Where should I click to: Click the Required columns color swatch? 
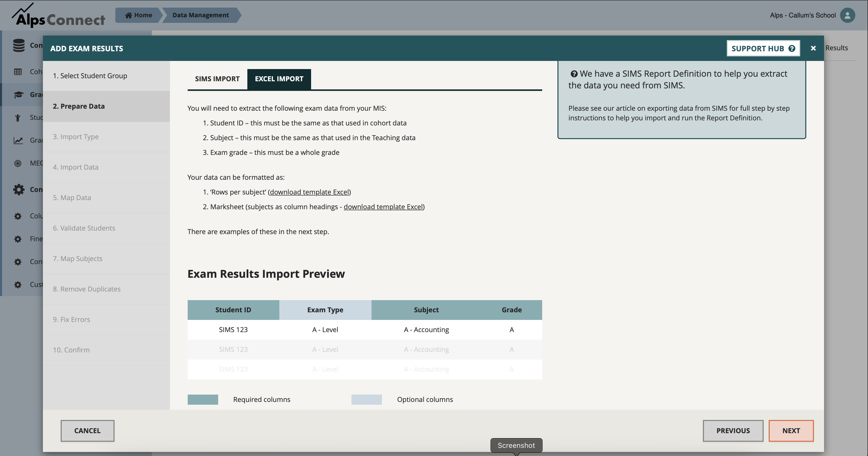(x=202, y=399)
